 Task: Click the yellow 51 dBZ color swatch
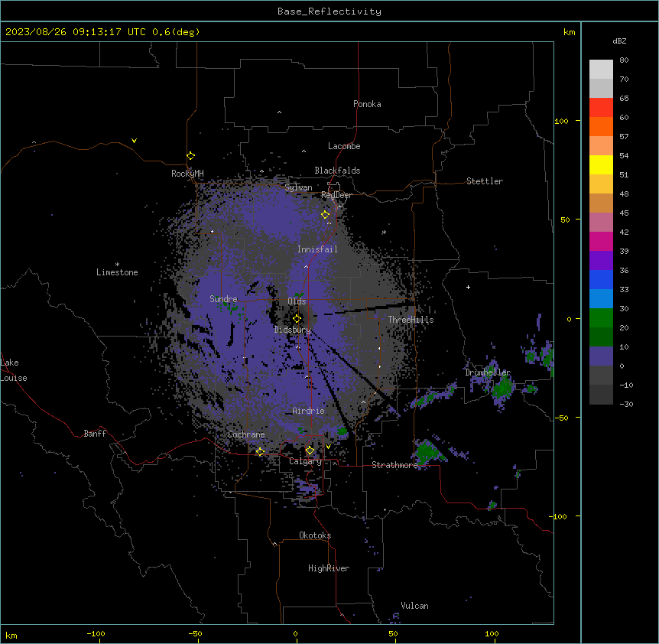pos(601,164)
